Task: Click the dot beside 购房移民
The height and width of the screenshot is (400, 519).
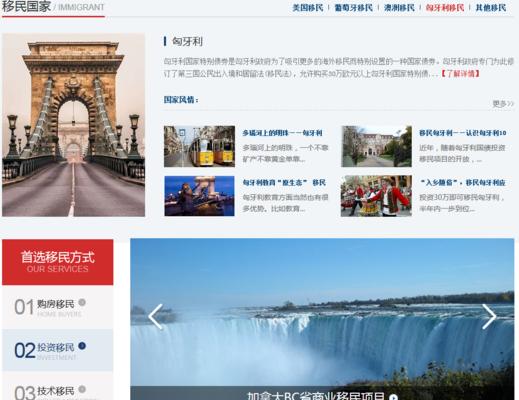Action: (82, 302)
